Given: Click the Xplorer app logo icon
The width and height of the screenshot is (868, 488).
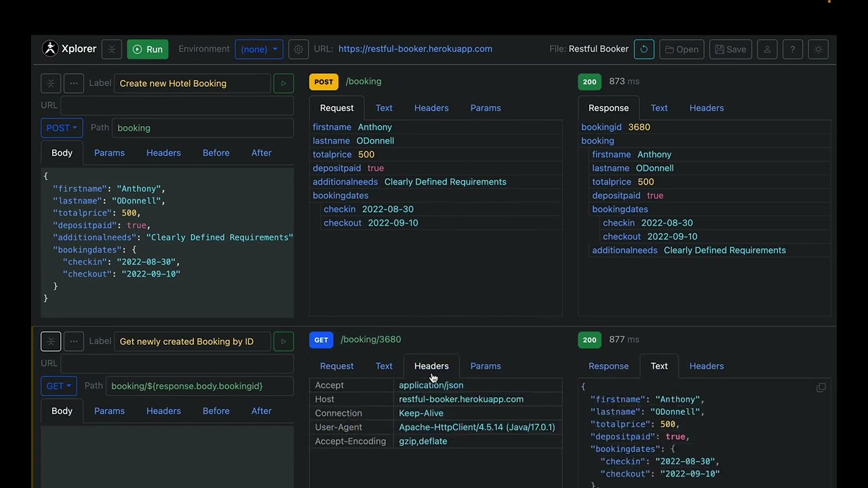Looking at the screenshot, I should click(50, 49).
